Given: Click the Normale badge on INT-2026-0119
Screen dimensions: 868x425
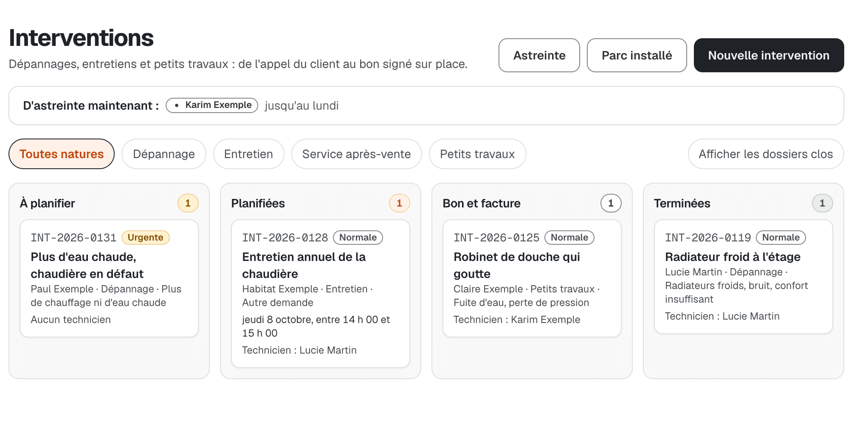Looking at the screenshot, I should (x=781, y=238).
